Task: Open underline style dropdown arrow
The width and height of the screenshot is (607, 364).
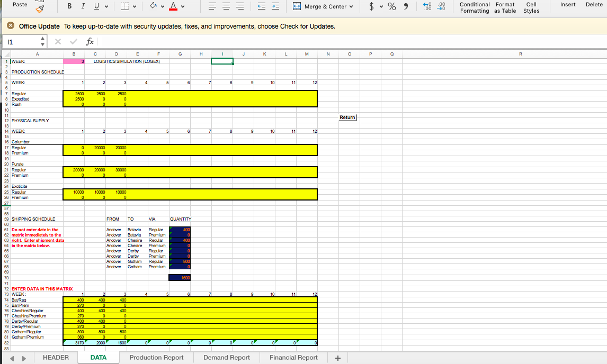Action: (x=106, y=6)
